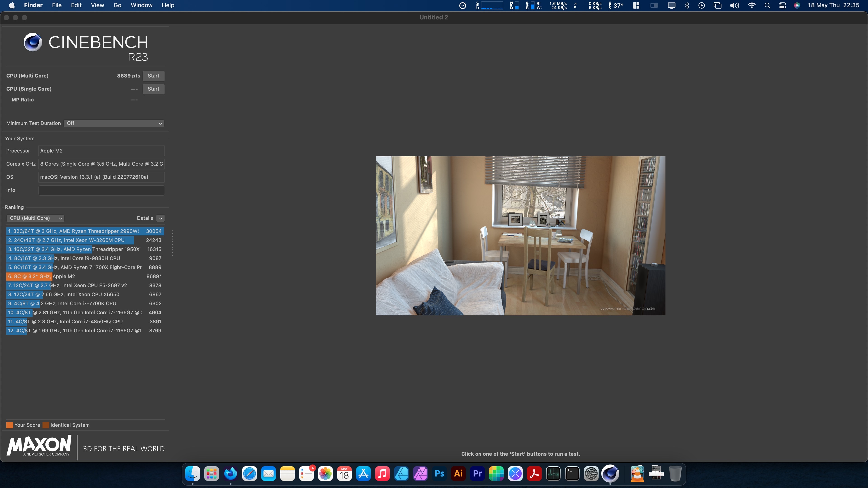Open the View menu
Image resolution: width=868 pixels, height=488 pixels.
[97, 5]
